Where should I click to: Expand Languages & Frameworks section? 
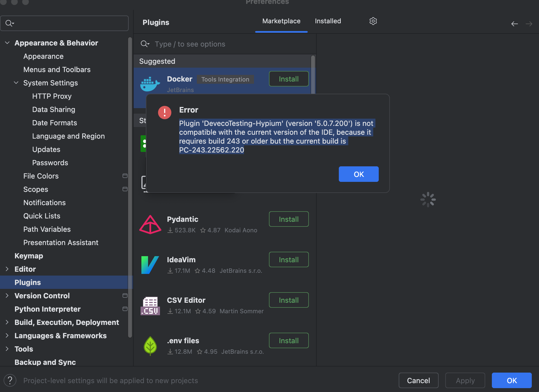(7, 335)
